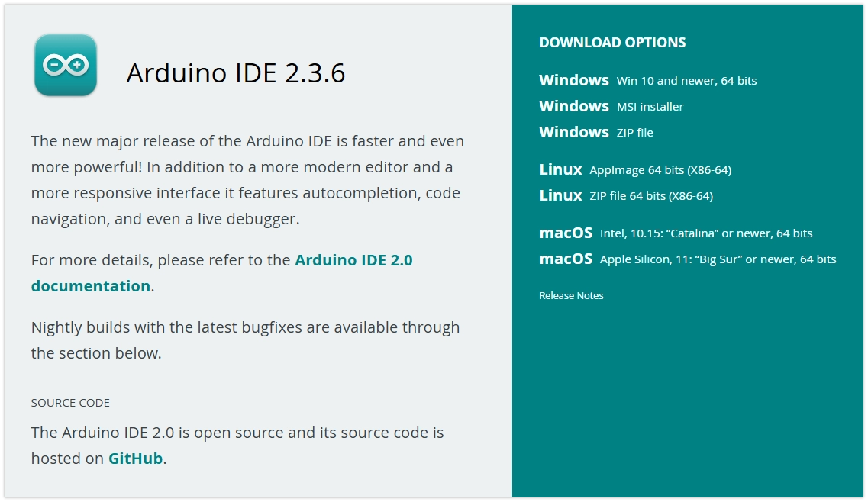Click the DOWNLOAD OPTIONS heading
This screenshot has width=868, height=502.
(613, 43)
